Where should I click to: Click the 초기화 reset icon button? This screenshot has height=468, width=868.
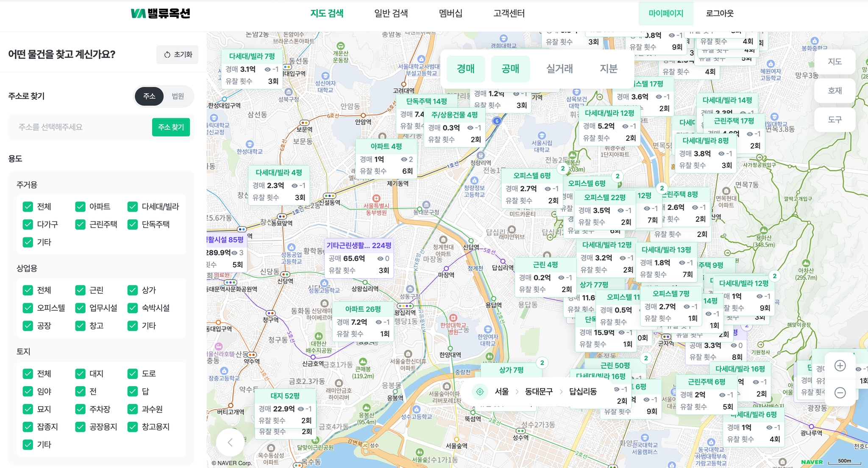pyautogui.click(x=177, y=55)
